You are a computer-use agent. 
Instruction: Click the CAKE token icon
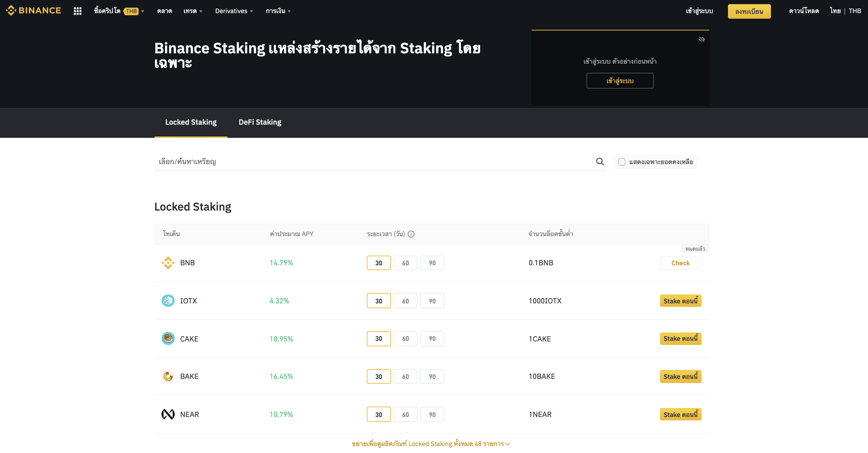168,339
